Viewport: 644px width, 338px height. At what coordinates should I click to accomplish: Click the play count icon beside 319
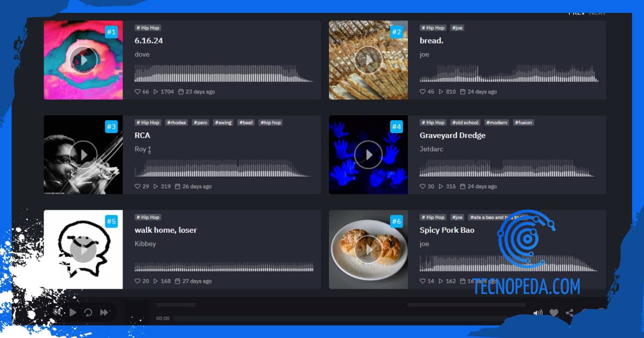point(156,187)
